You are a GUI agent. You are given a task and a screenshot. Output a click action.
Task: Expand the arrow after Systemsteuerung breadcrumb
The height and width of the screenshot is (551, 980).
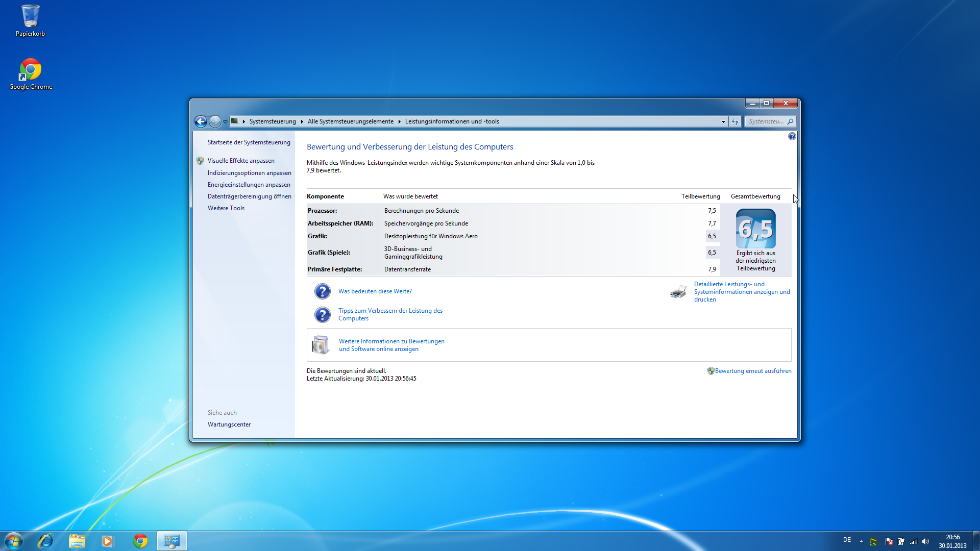point(302,121)
